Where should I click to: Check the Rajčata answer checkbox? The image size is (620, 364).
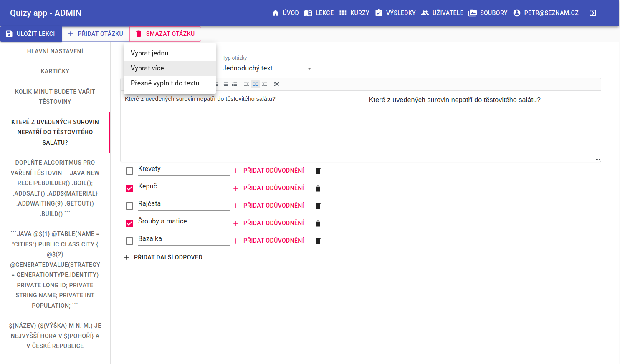coord(129,206)
